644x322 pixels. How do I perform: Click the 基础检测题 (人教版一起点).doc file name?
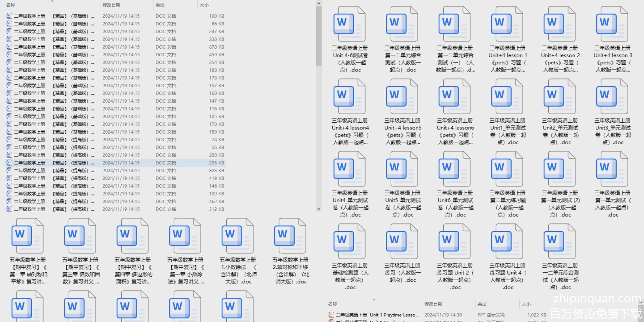click(350, 276)
